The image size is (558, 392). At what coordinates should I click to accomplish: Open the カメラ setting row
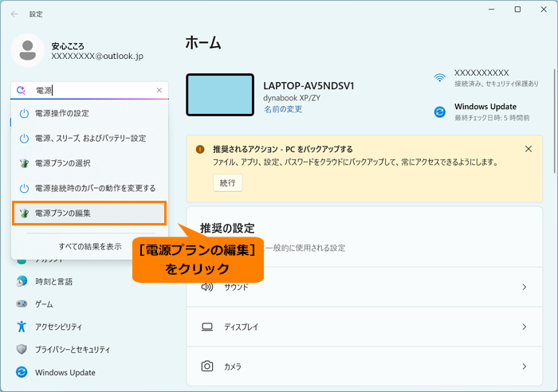click(x=364, y=367)
